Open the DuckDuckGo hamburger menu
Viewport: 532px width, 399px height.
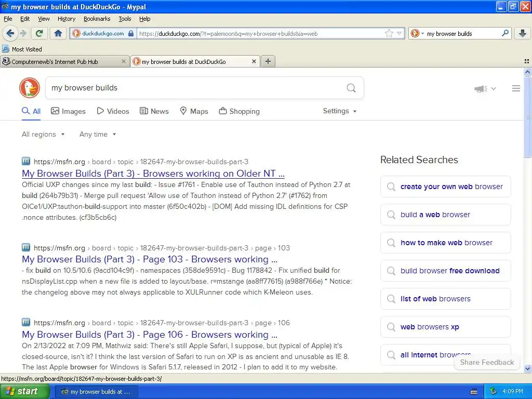click(x=516, y=88)
